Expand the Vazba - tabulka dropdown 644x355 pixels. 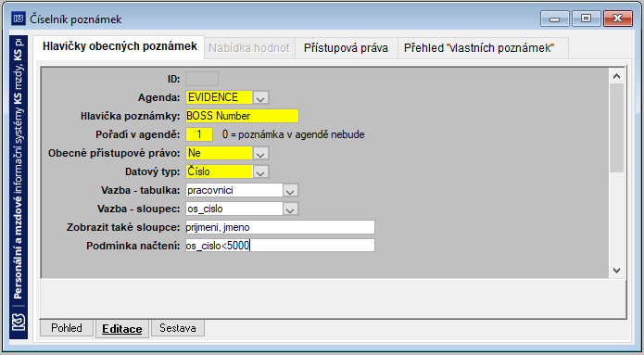(290, 190)
